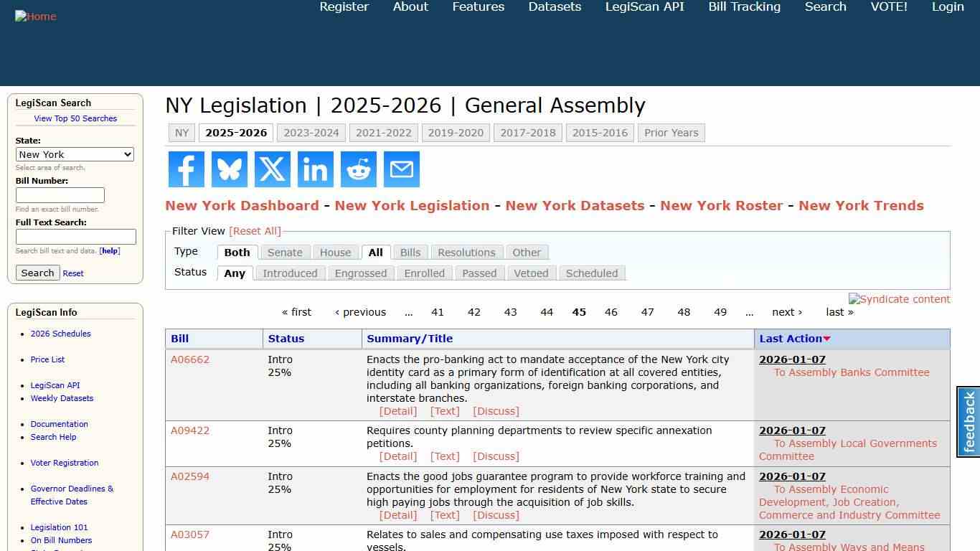Share page via the Bluesky butterfly icon
The width and height of the screenshot is (980, 551).
[229, 169]
